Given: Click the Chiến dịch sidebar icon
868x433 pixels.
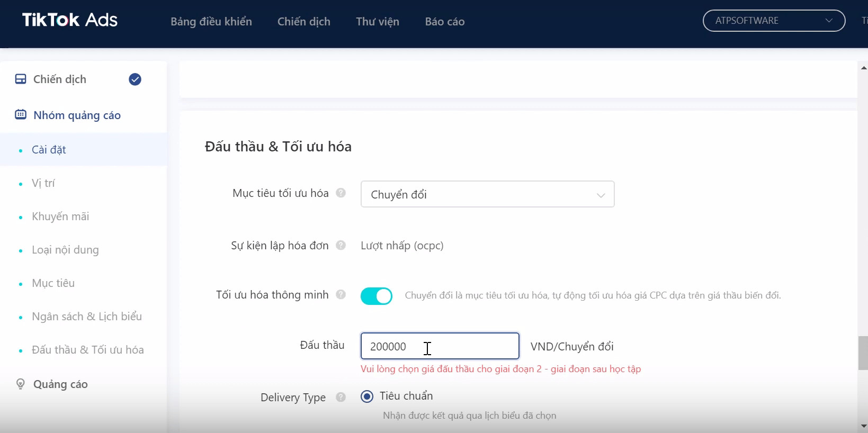Looking at the screenshot, I should coord(21,79).
